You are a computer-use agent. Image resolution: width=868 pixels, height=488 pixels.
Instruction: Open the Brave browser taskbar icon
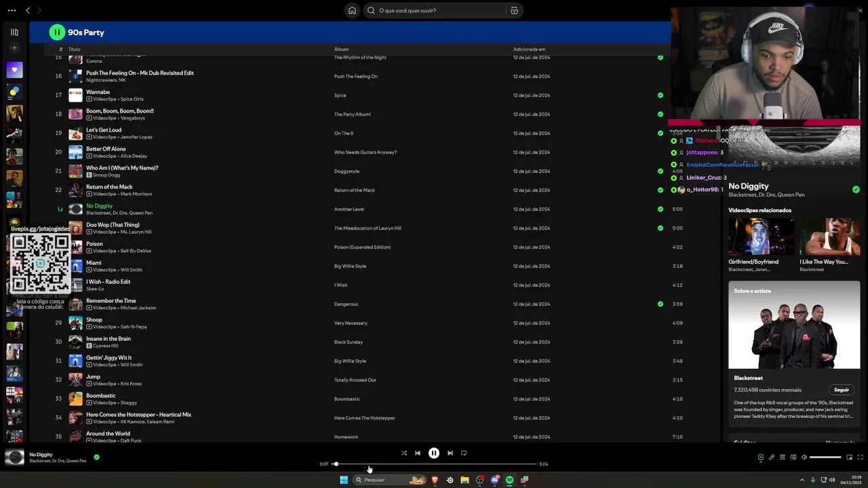(x=435, y=480)
